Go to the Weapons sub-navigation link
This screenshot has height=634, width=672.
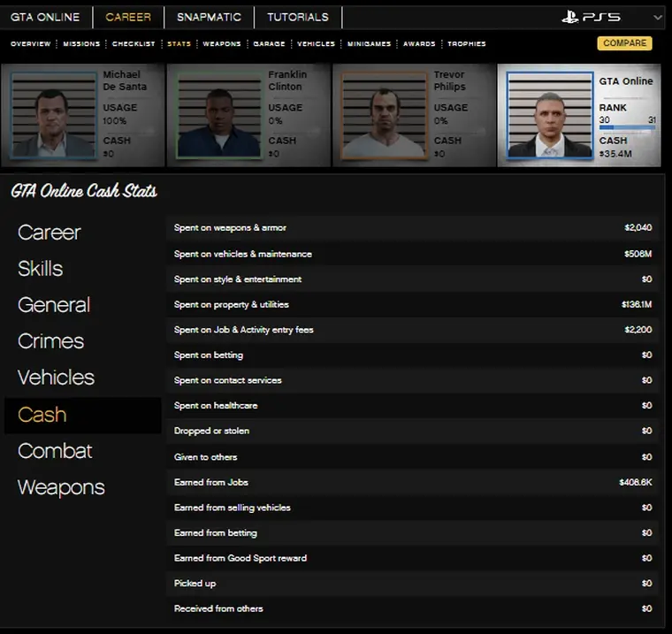click(221, 43)
